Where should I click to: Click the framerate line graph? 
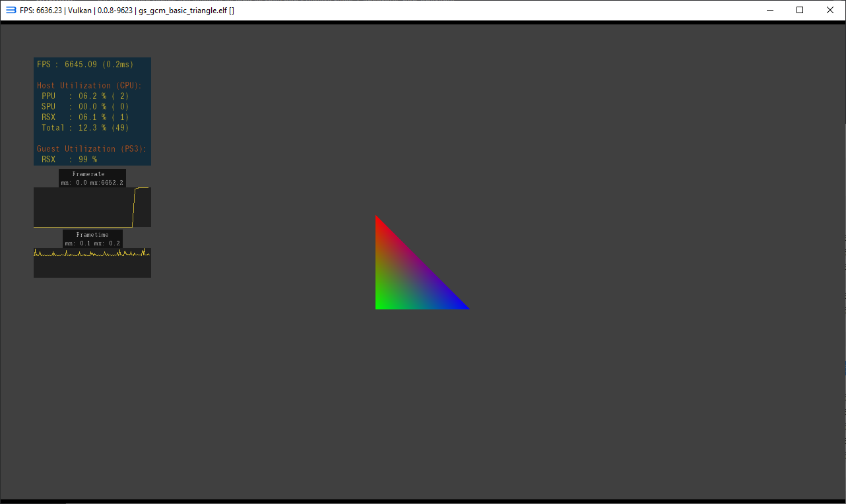[x=92, y=207]
